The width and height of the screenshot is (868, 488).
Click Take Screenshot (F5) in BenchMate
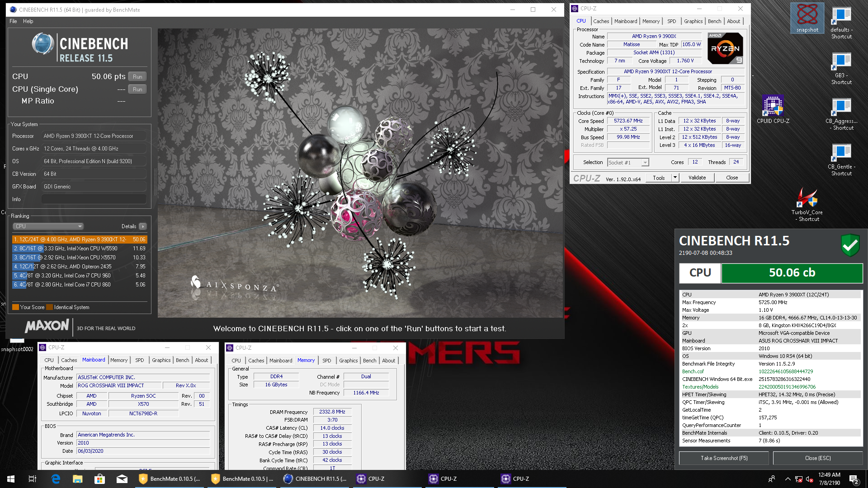pyautogui.click(x=724, y=458)
